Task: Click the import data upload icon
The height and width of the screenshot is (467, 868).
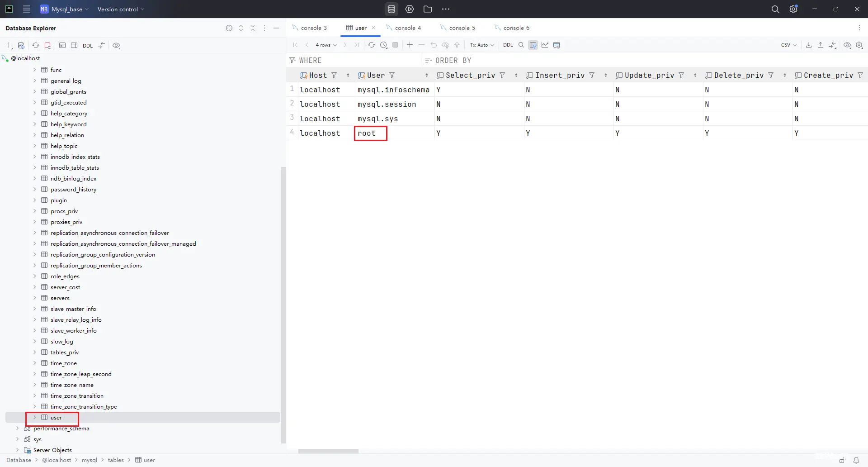Action: [x=821, y=45]
